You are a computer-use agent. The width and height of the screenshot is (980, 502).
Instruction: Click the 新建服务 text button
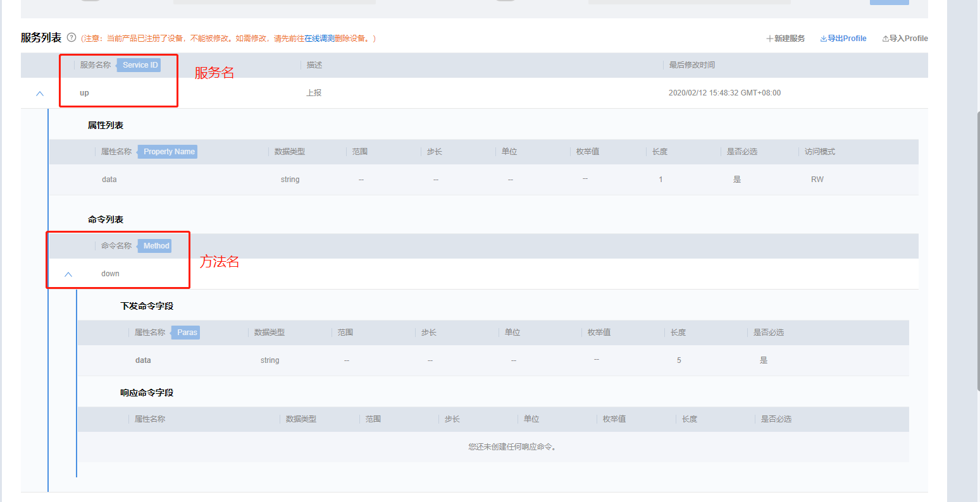tap(790, 39)
